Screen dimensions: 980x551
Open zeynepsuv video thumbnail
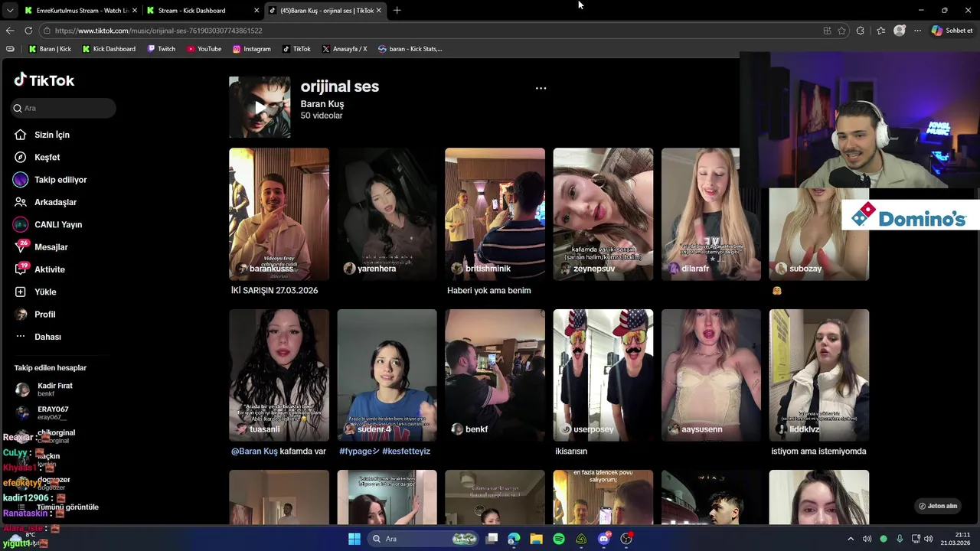(x=603, y=214)
